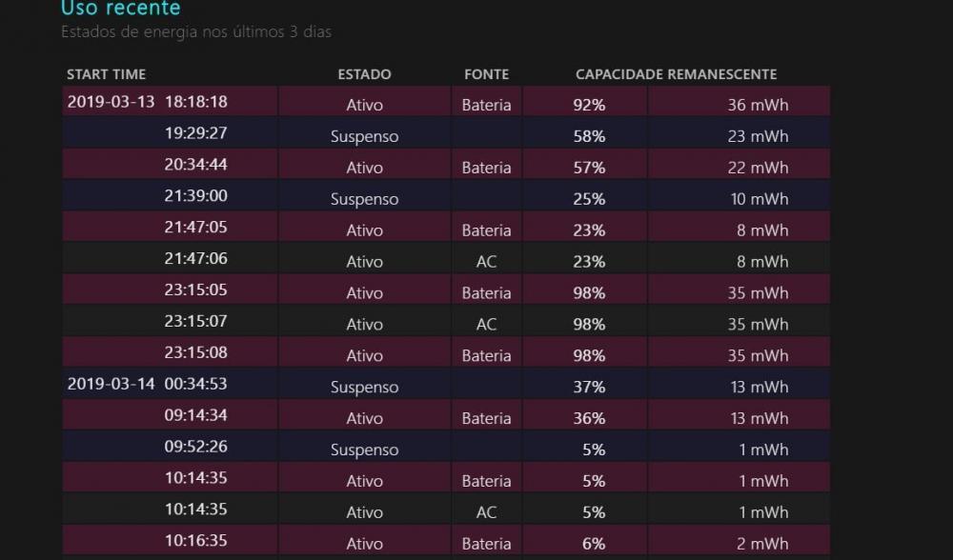
Task: Click the 2 mWh capacity value
Action: point(763,544)
